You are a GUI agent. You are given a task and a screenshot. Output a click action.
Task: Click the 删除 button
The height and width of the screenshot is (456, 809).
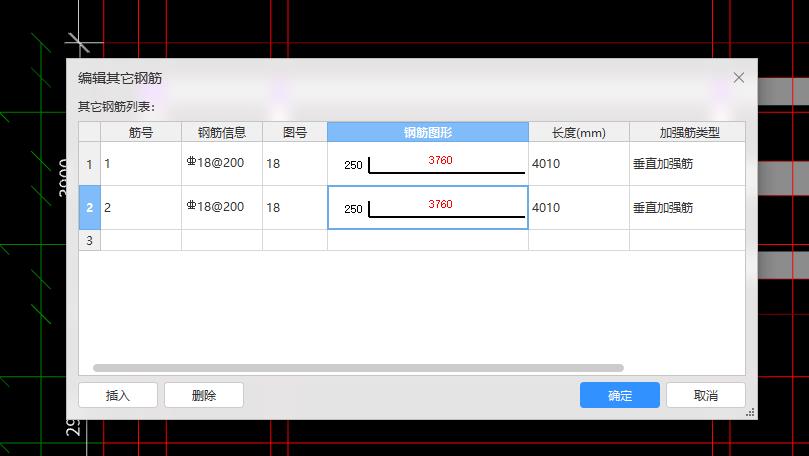coord(204,395)
